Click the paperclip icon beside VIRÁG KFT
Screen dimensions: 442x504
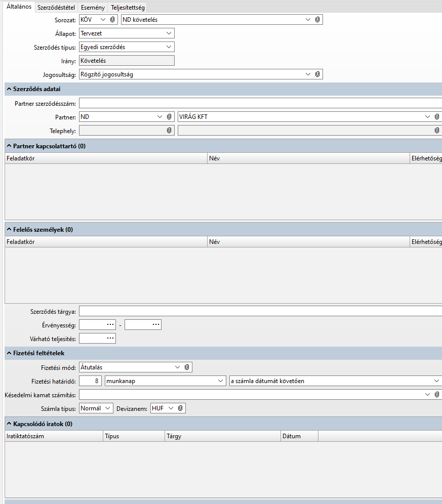tap(436, 117)
